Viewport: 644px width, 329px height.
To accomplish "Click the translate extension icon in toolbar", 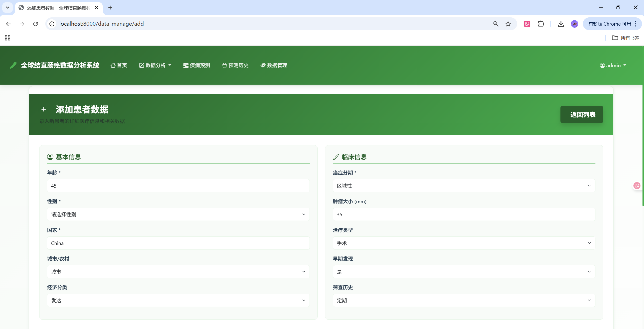I will coord(527,24).
